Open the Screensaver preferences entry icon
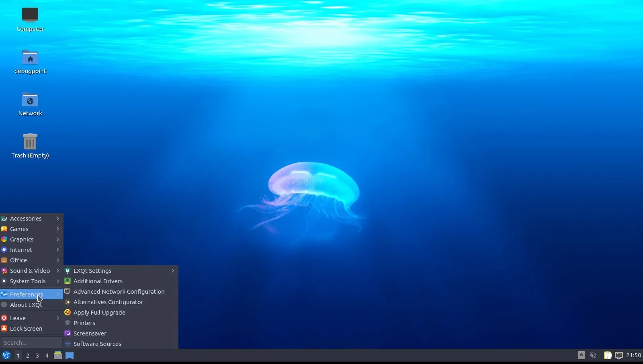The image size is (643, 364). click(67, 333)
